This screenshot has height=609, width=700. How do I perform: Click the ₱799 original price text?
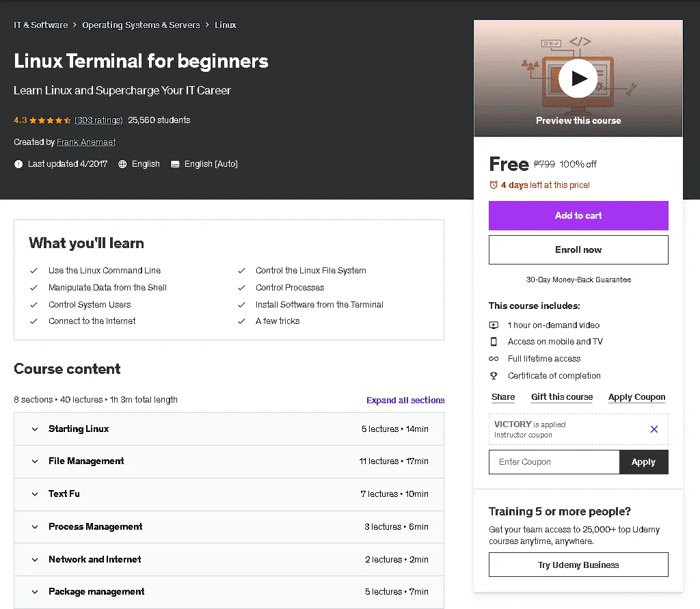tap(544, 164)
